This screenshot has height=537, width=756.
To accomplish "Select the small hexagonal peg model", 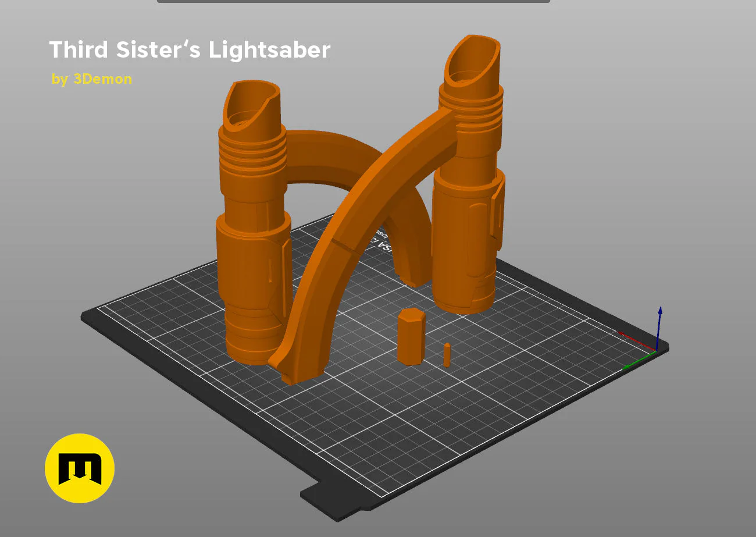I will (411, 337).
